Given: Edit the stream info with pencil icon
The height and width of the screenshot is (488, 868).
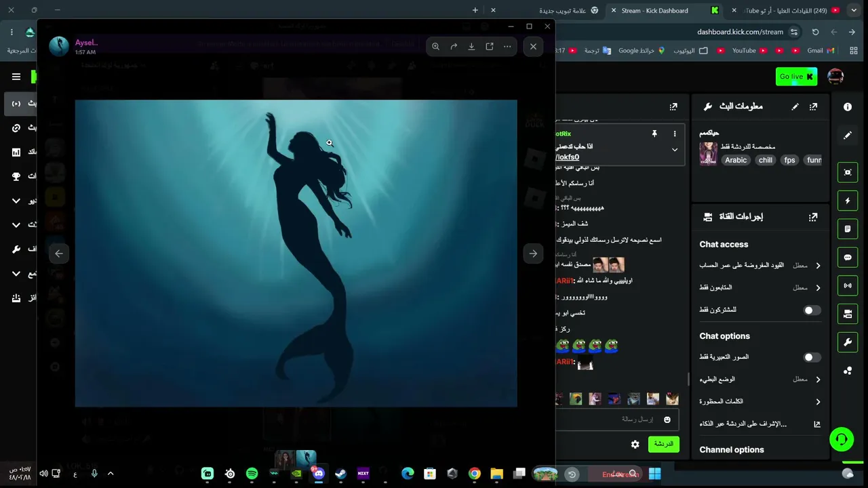Looking at the screenshot, I should 795,106.
